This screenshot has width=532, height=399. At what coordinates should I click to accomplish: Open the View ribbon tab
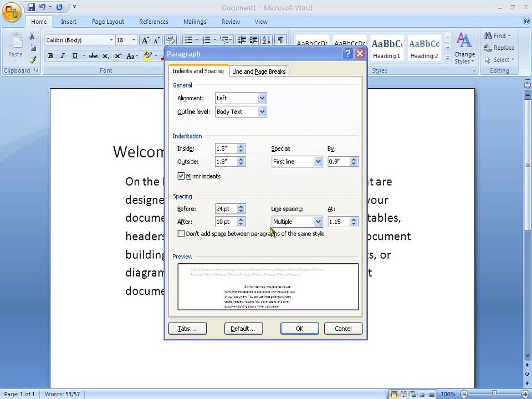tap(261, 22)
